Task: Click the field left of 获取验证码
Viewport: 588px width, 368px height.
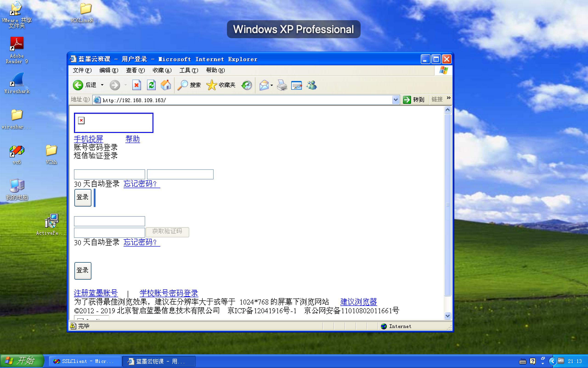Action: coord(109,233)
